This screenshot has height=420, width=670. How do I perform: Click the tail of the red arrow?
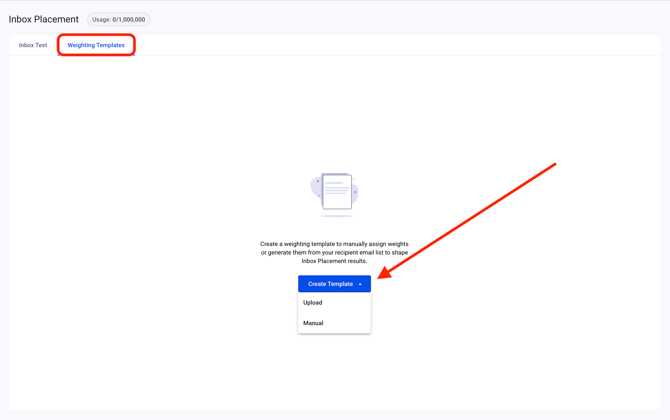[x=553, y=165]
